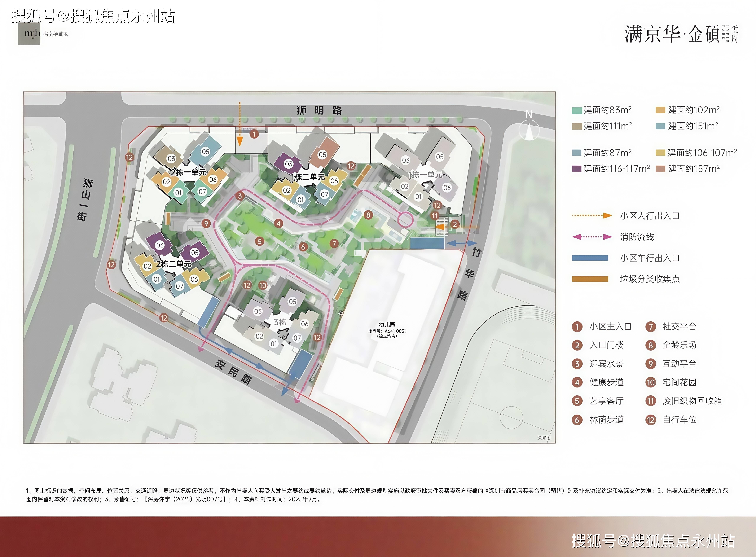
Task: Click the blue vehicle entrance legend bar
Action: point(590,258)
